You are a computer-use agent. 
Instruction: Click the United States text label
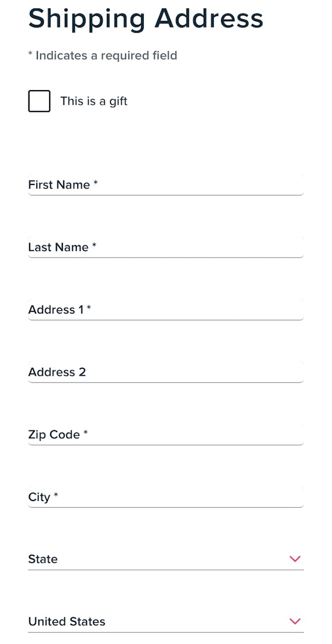tap(66, 621)
